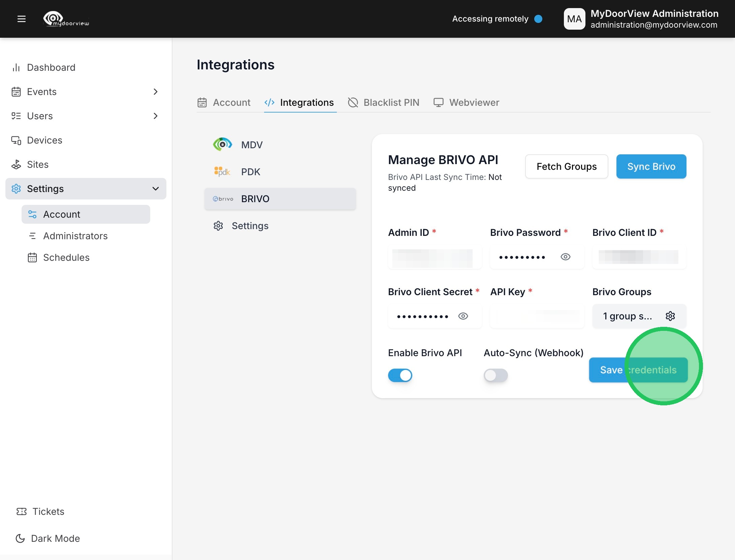
Task: Expand the Events sidebar chevron
Action: tap(155, 92)
